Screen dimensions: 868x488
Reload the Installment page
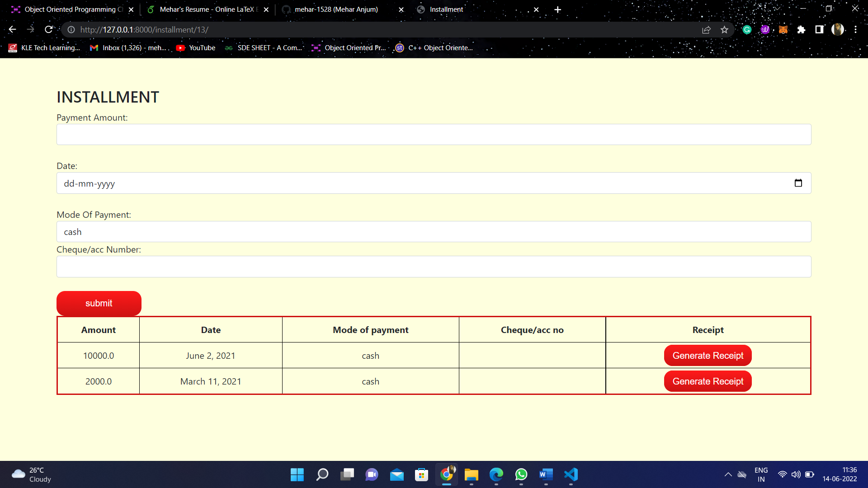49,29
